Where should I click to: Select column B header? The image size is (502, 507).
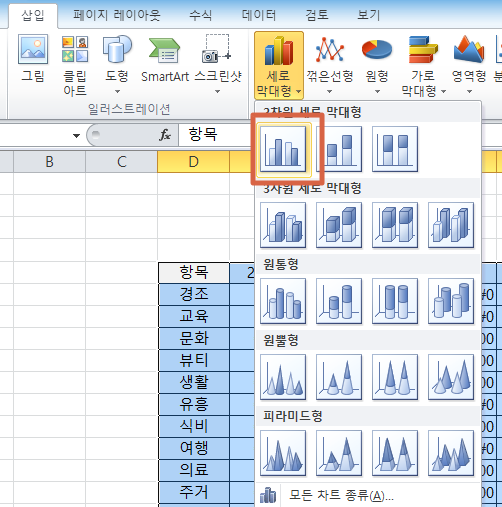49,162
